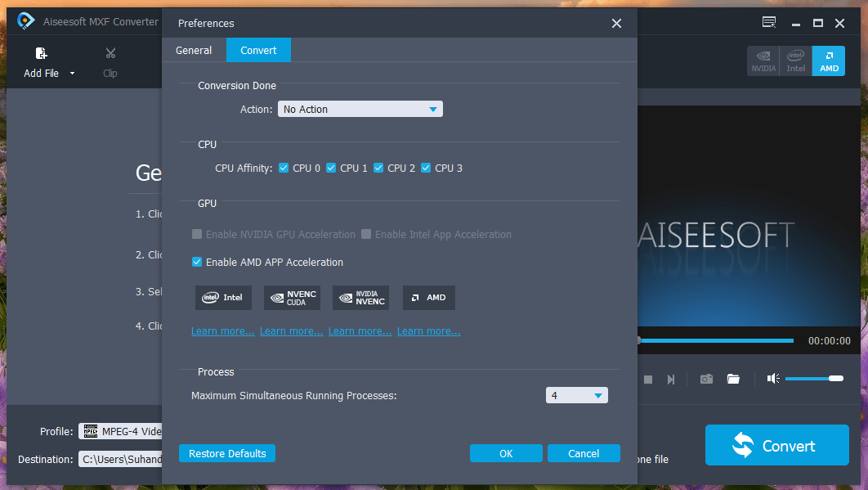This screenshot has height=490, width=868.
Task: Open Learn more link under NVENC CUDA
Action: coord(292,331)
